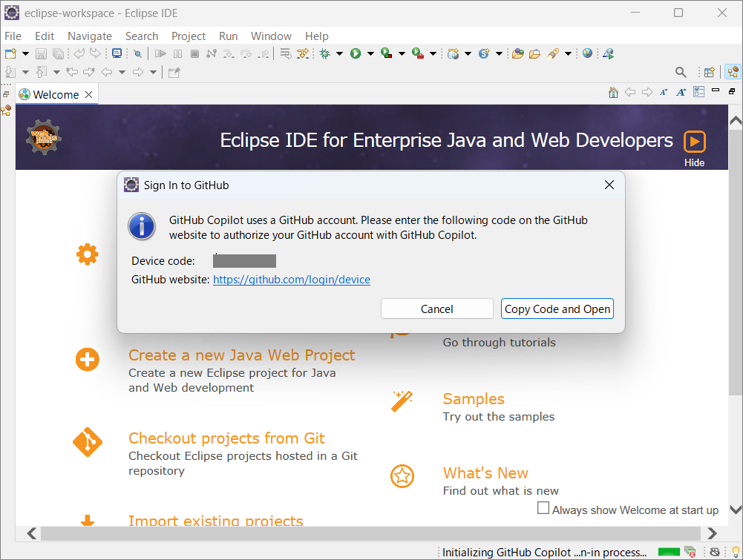Click the Customize page icon
Viewport: 743px width, 560px height.
(x=698, y=92)
